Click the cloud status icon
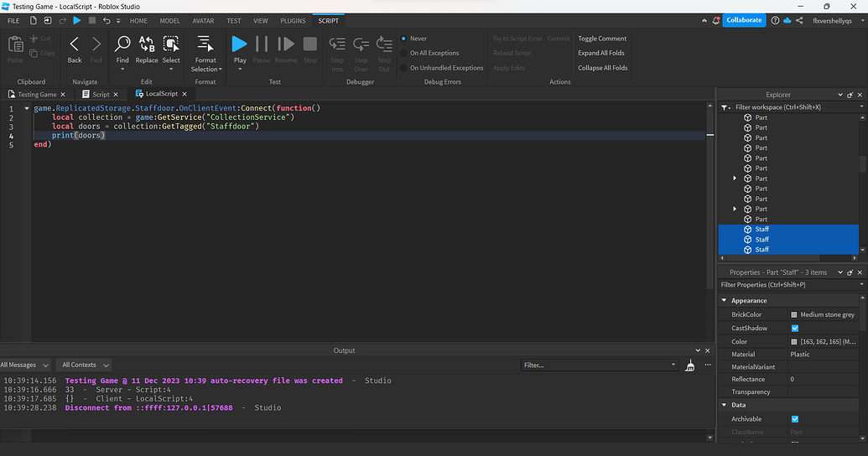The image size is (868, 456). click(787, 20)
